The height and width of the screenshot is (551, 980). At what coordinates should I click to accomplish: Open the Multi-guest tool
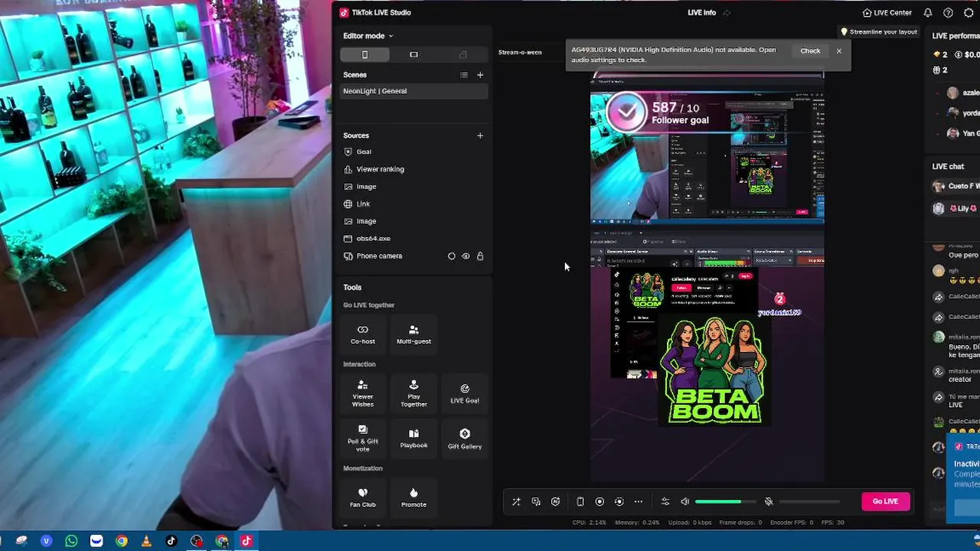413,334
